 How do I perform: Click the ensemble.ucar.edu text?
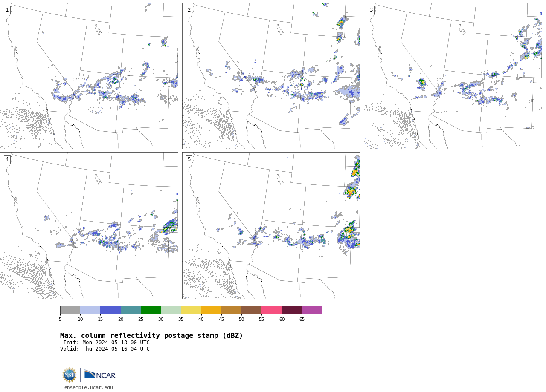89,388
